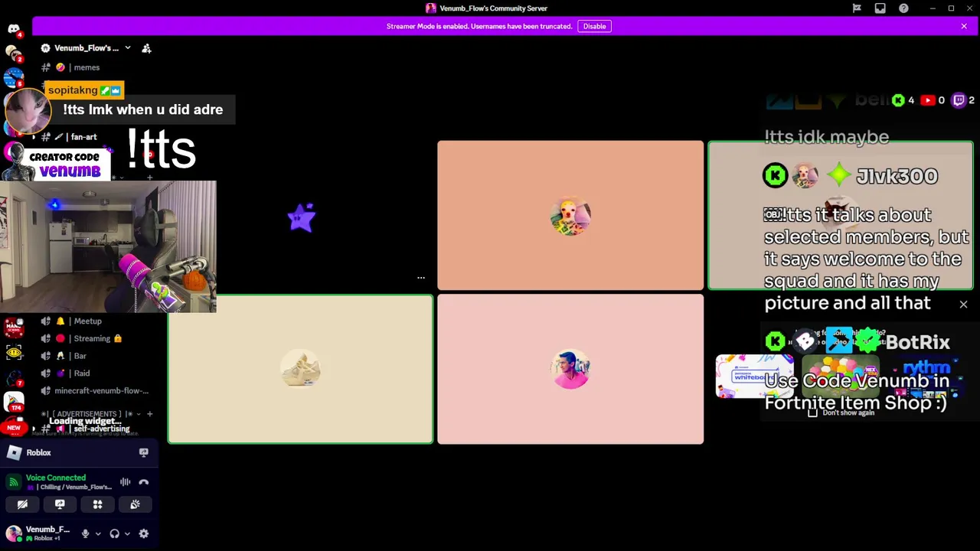Open the Share Your Screen button
This screenshot has width=980, height=551.
(60, 504)
